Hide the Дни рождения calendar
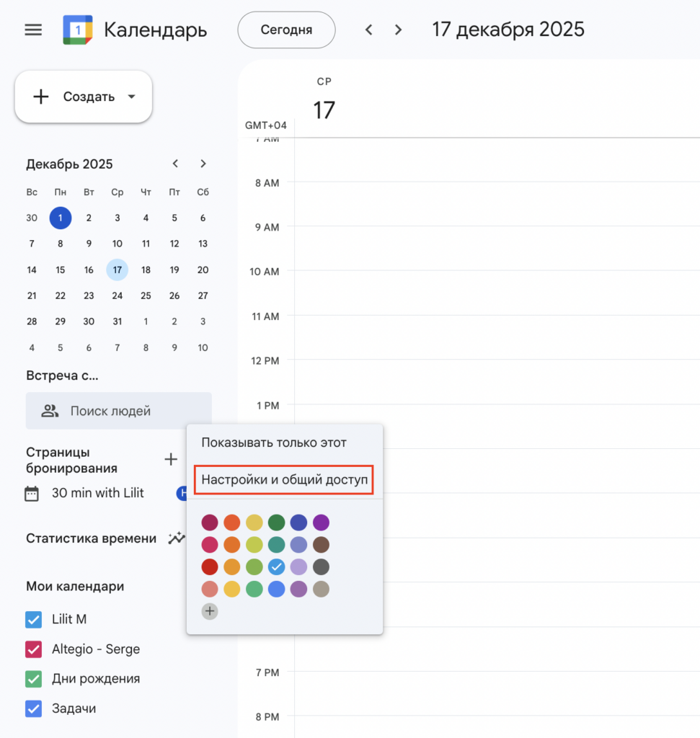 [33, 679]
